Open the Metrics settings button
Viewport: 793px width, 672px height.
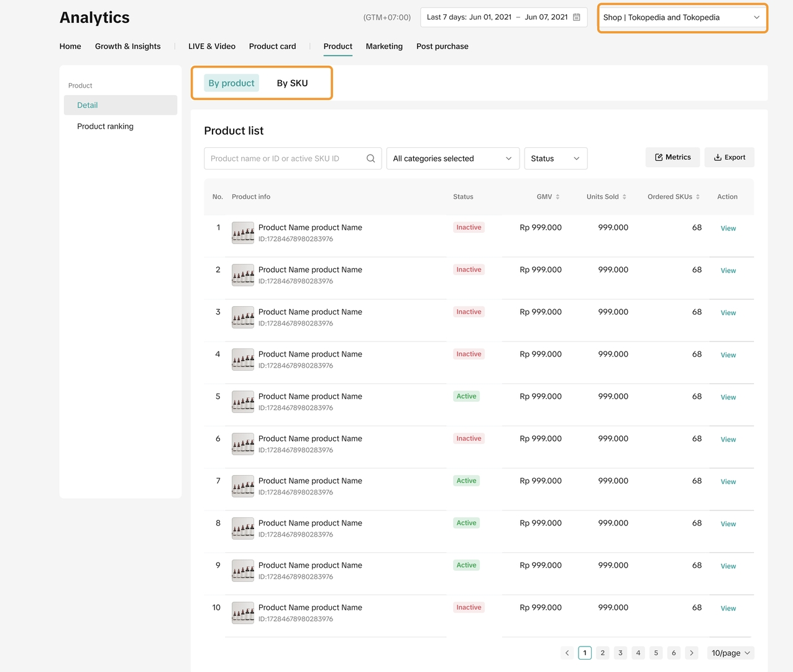[x=672, y=157]
